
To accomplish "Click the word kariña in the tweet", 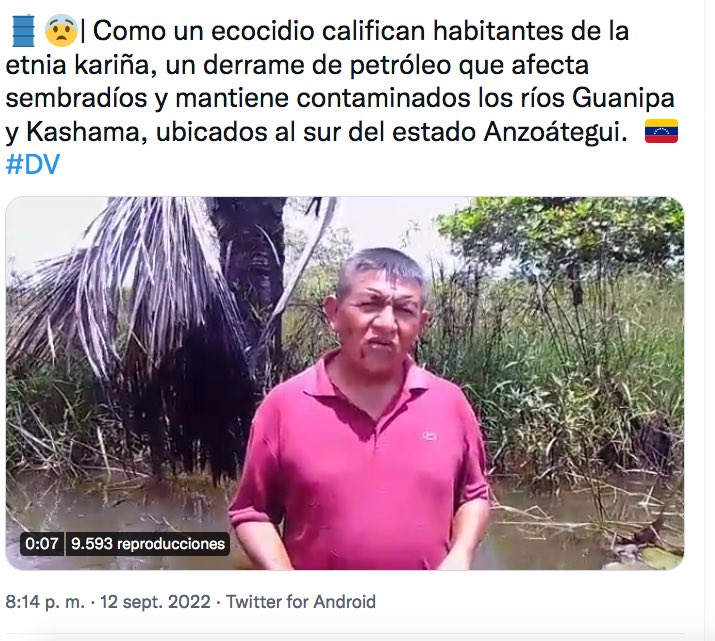I will (x=112, y=65).
